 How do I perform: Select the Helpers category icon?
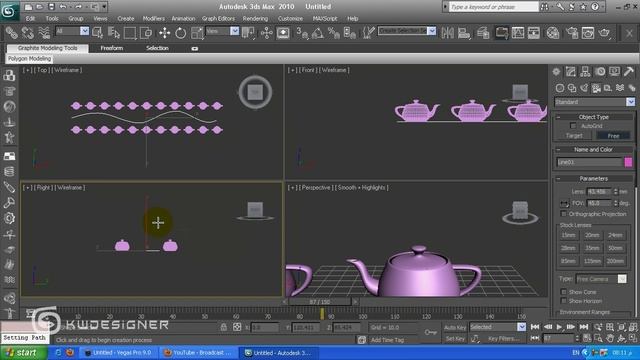(608, 88)
